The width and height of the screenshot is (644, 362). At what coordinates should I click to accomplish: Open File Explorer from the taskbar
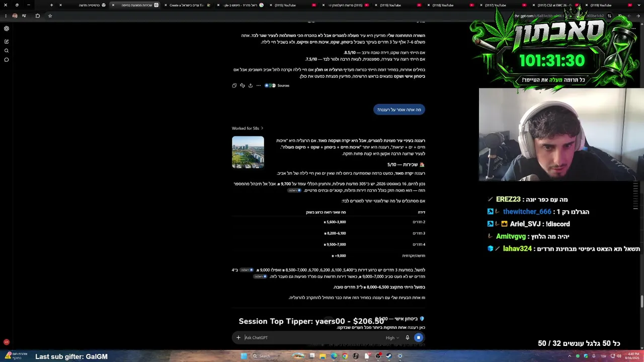pos(323,356)
